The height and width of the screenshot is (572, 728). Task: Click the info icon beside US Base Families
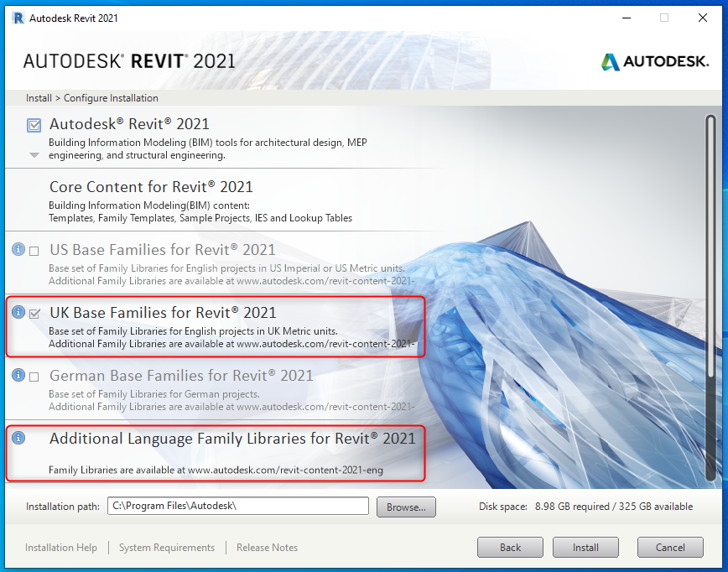click(x=18, y=250)
